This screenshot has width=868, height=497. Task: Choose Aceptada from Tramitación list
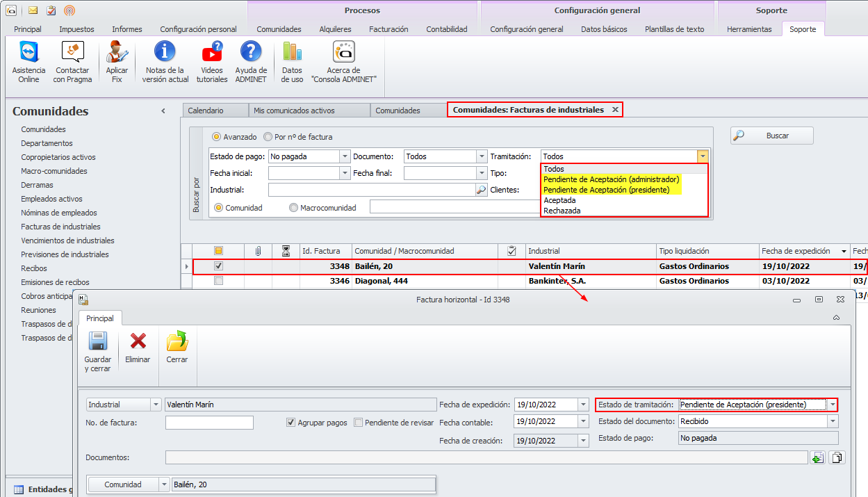559,200
